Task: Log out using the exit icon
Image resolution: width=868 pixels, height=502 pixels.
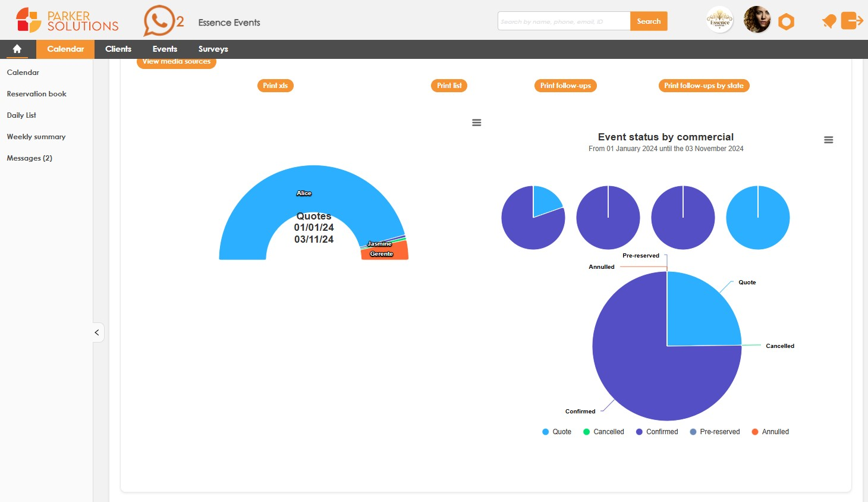Action: [853, 20]
